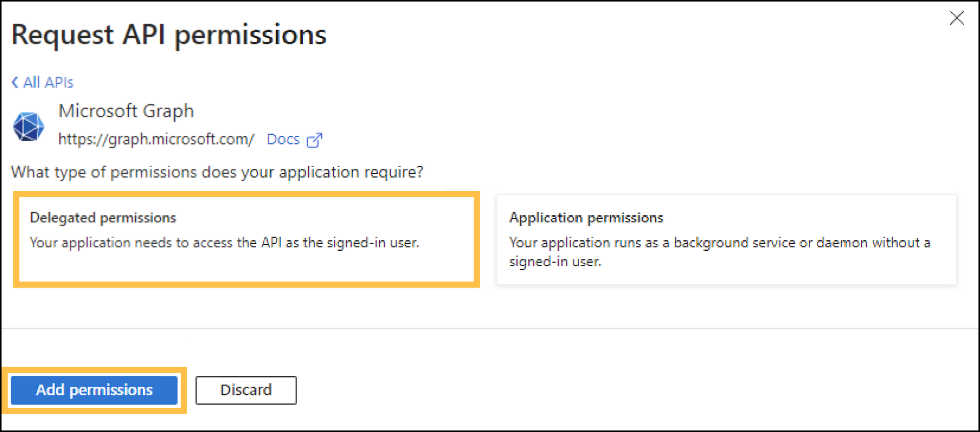Open the Microsoft Graph Docs page
Screen dimensions: 980x432
(x=283, y=139)
